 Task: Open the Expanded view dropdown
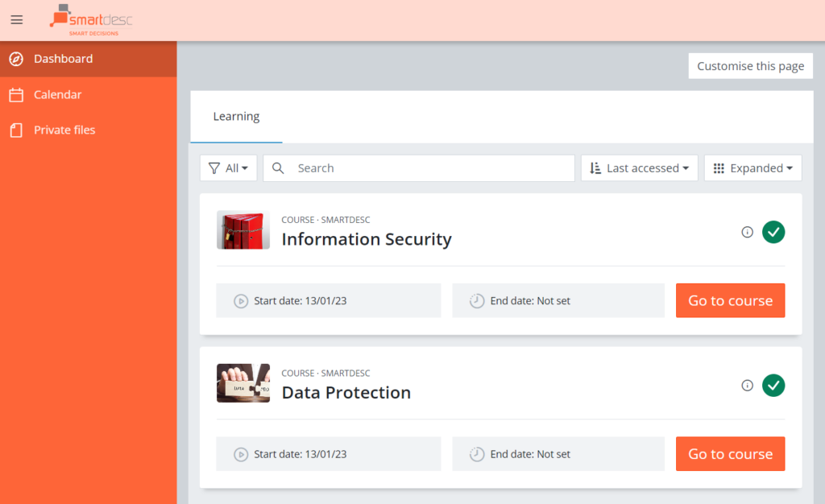pyautogui.click(x=752, y=167)
